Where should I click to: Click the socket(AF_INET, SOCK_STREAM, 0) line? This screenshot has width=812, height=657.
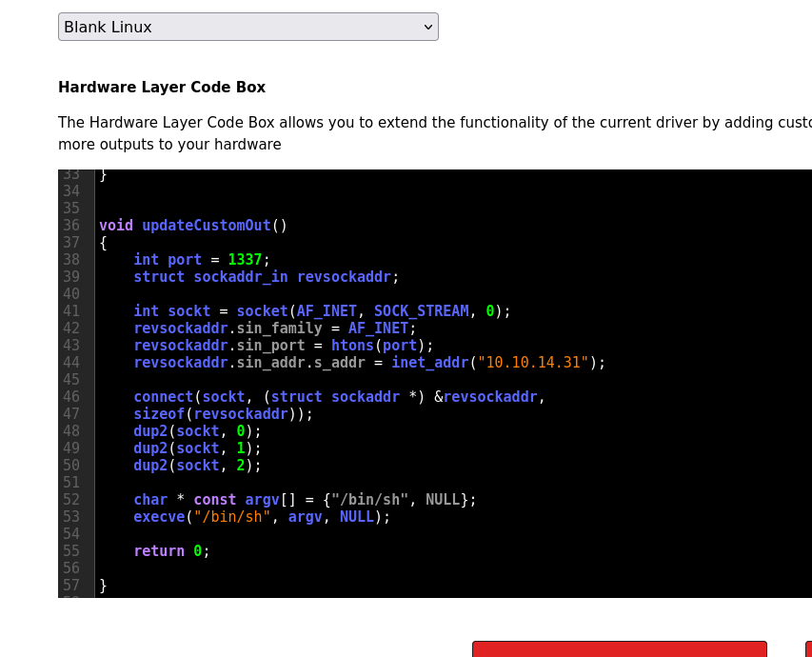click(x=322, y=310)
